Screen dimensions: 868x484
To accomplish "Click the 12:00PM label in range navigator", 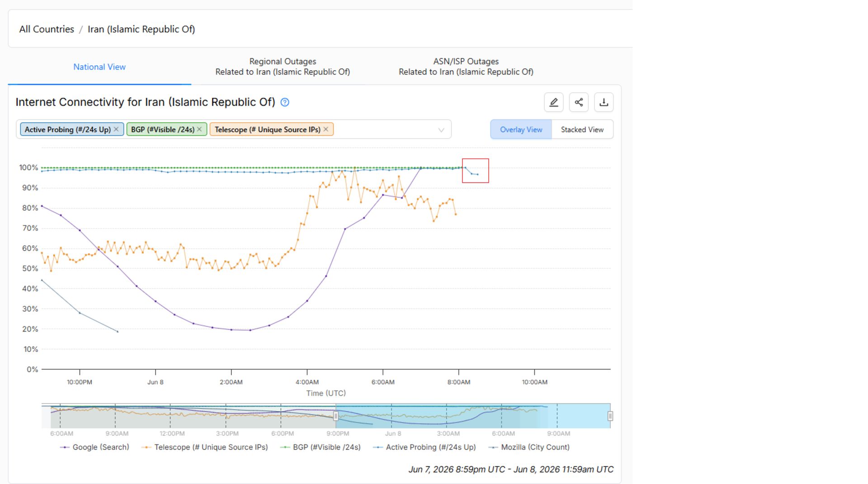I will [x=172, y=433].
